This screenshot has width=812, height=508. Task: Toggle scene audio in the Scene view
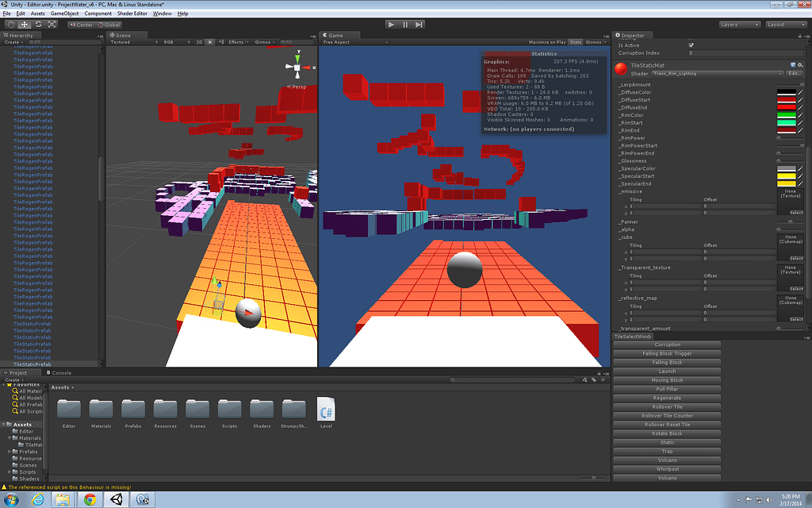[223, 41]
